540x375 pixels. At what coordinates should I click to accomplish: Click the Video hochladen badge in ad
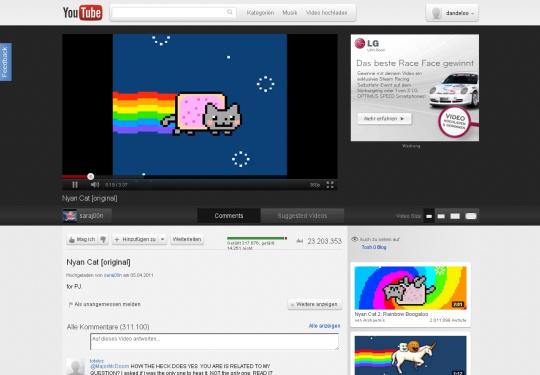(x=455, y=122)
